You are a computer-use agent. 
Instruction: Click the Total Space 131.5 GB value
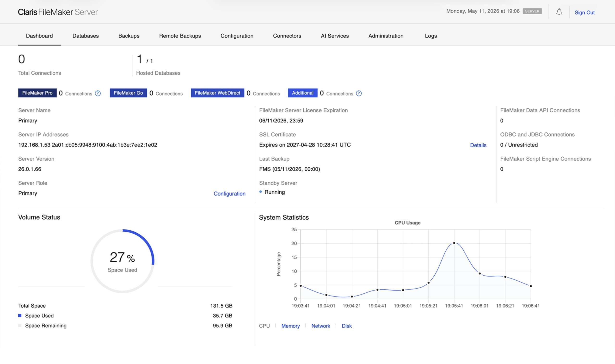[x=221, y=306]
